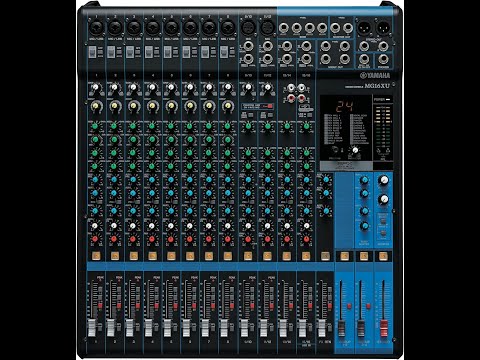Toggle the ON button above the Stereo fader
Screen dimensions: 480x360
[383, 256]
